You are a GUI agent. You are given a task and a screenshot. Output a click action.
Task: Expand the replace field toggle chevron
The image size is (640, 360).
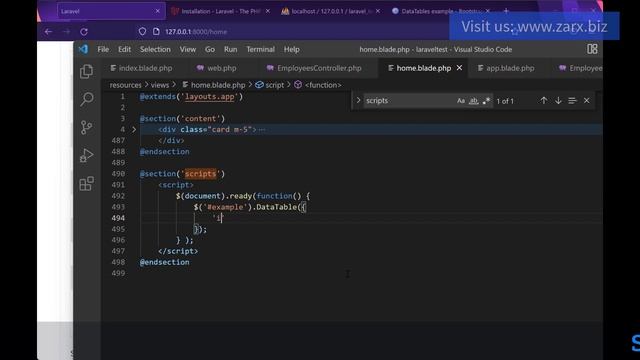pyautogui.click(x=358, y=100)
